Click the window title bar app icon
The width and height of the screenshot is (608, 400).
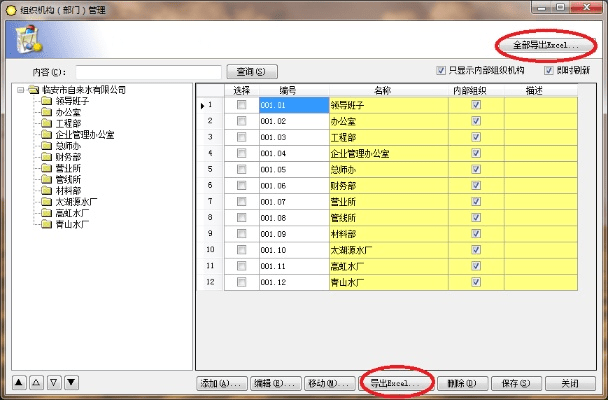pos(11,10)
